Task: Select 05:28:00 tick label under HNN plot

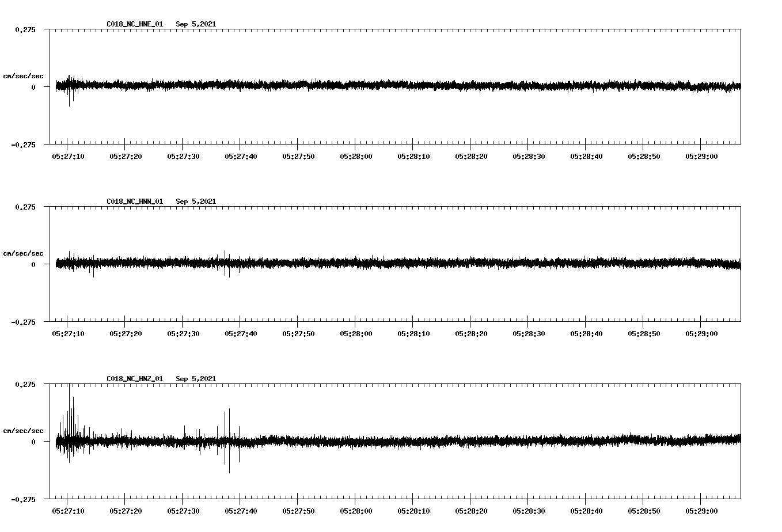Action: (x=356, y=333)
